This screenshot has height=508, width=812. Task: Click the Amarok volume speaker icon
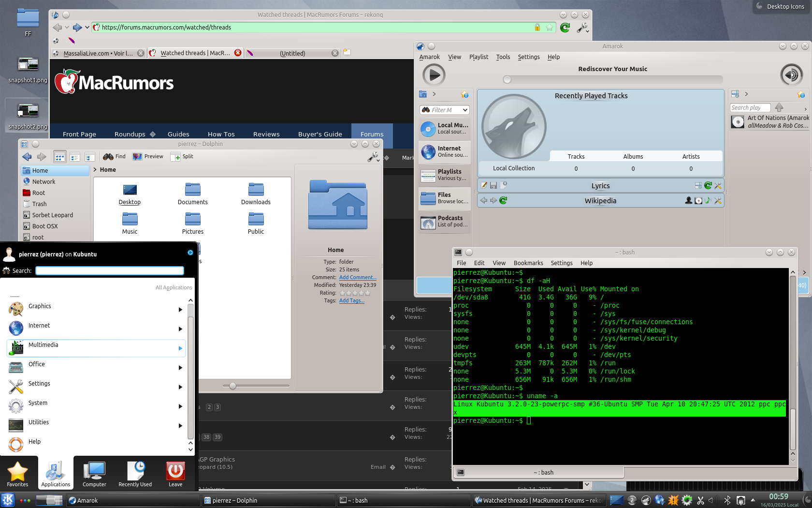coord(791,75)
